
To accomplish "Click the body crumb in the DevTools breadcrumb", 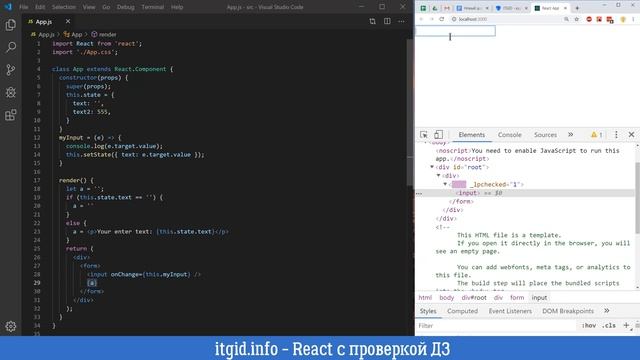I will [447, 298].
